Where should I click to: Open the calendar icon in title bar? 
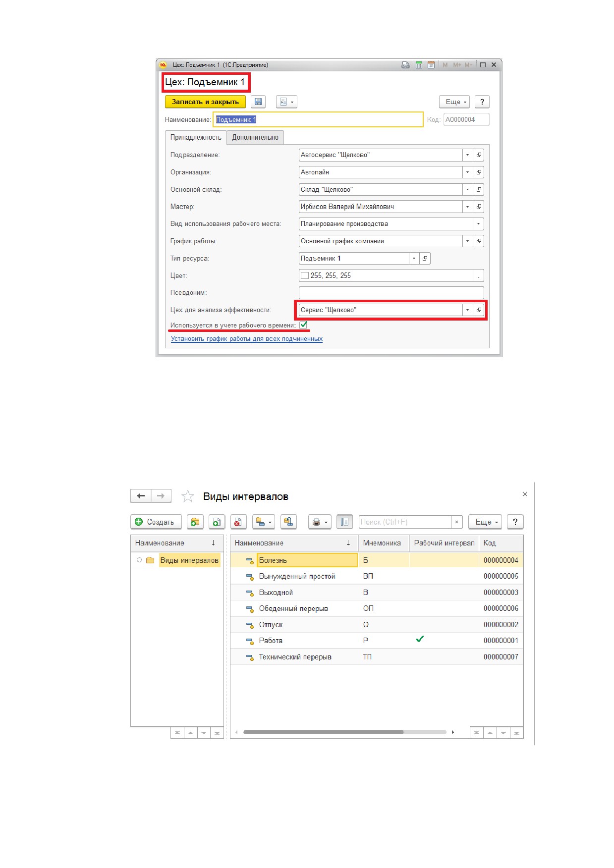pos(431,65)
